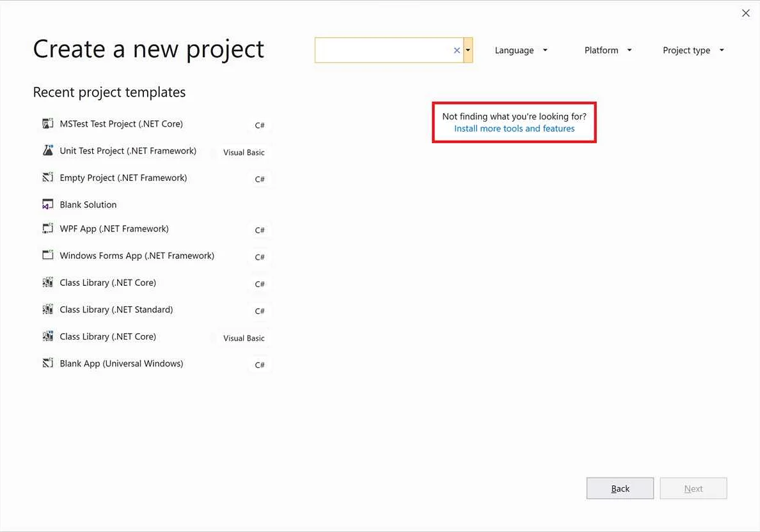Click the Install more tools and features link
This screenshot has width=760, height=532.
click(514, 128)
